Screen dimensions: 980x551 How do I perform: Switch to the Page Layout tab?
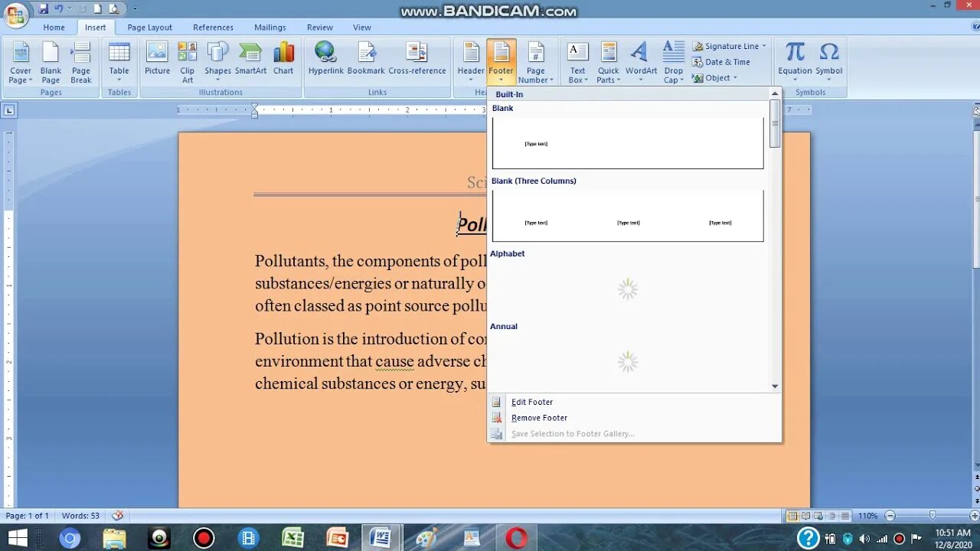[149, 28]
